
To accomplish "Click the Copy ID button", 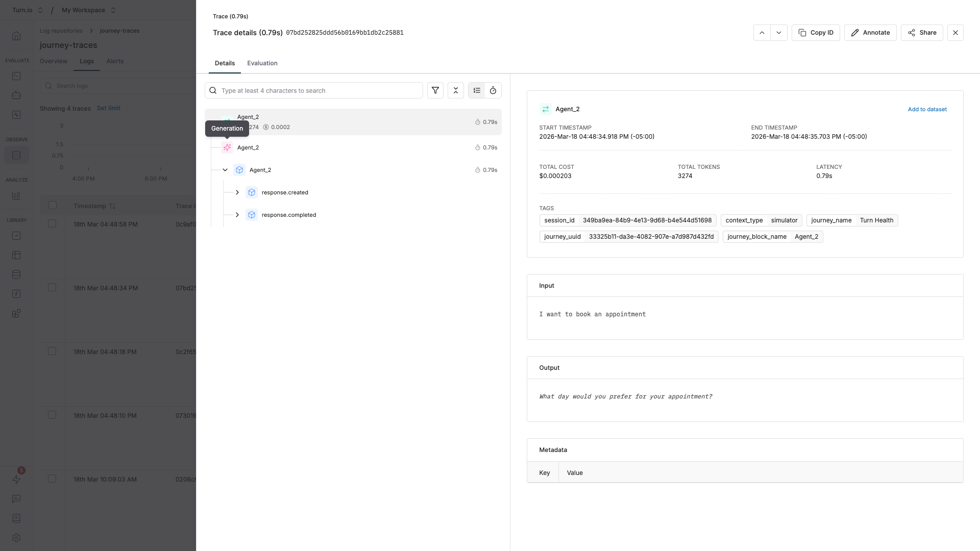I will tap(815, 33).
